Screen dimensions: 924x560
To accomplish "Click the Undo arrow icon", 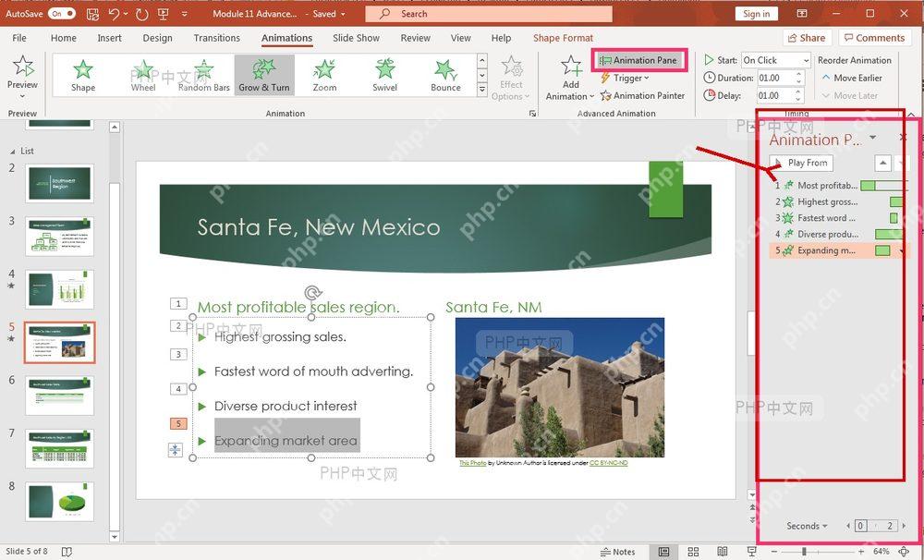I will pos(115,14).
